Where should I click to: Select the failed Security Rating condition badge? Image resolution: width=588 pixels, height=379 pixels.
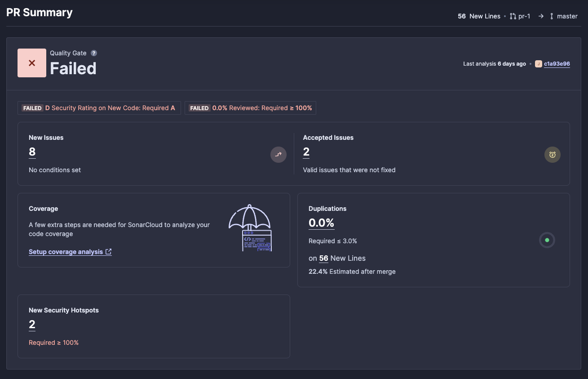[99, 108]
